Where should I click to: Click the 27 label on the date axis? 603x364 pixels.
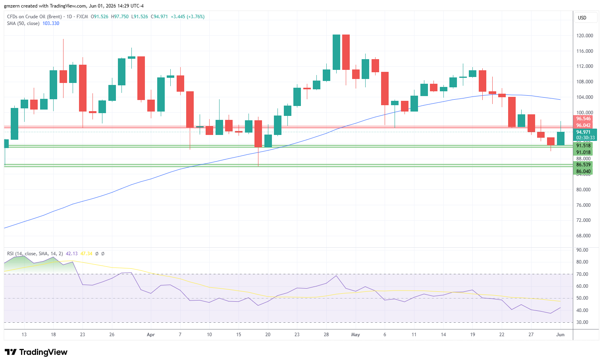point(531,335)
